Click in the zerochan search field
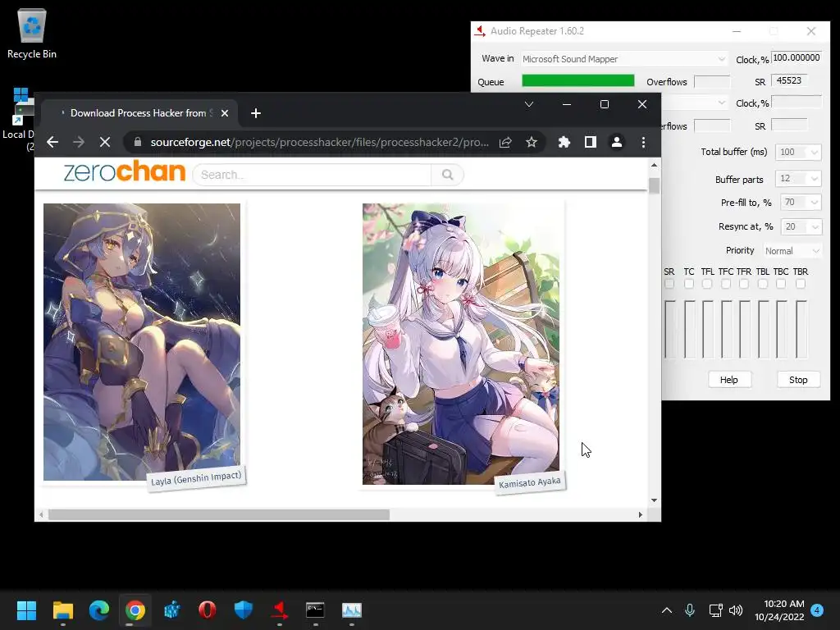Screen dimensions: 840x630 [x=313, y=175]
